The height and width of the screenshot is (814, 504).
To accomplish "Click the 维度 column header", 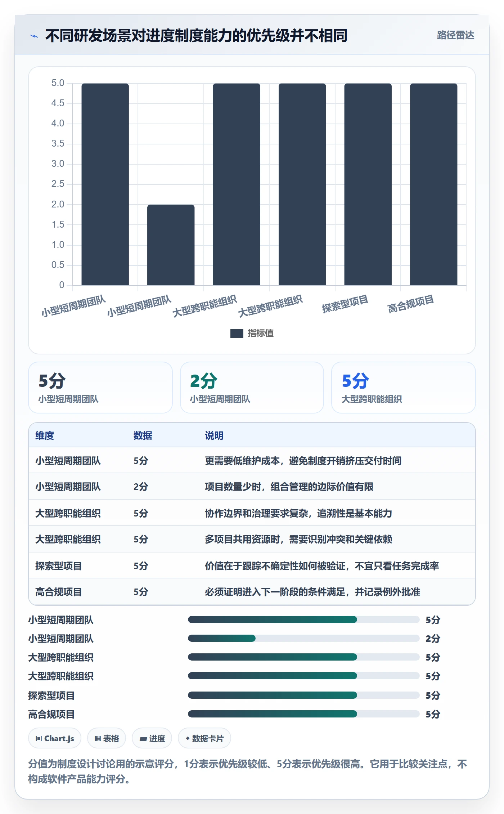I will click(45, 435).
